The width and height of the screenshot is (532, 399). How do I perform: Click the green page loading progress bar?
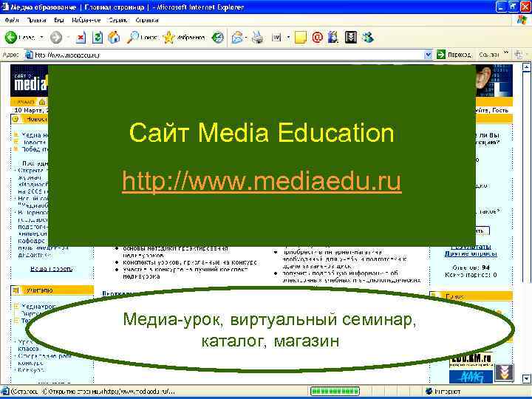coord(335,391)
